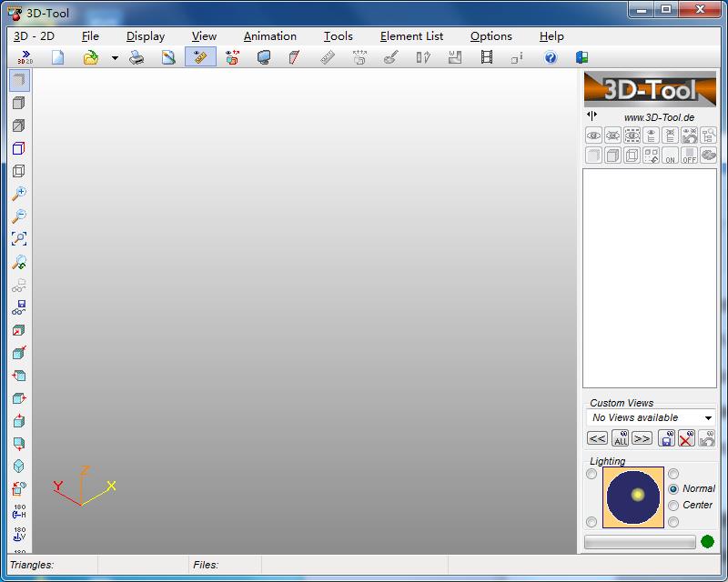Image resolution: width=728 pixels, height=582 pixels.
Task: Open the Help menu
Action: [x=551, y=36]
